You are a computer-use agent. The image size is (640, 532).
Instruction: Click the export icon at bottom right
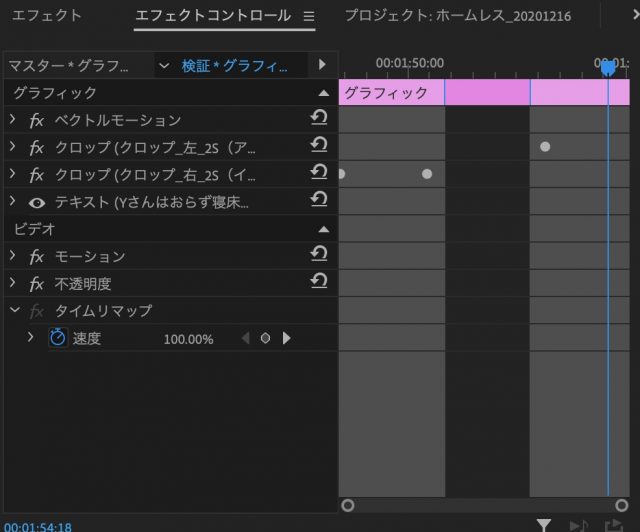coord(613,524)
